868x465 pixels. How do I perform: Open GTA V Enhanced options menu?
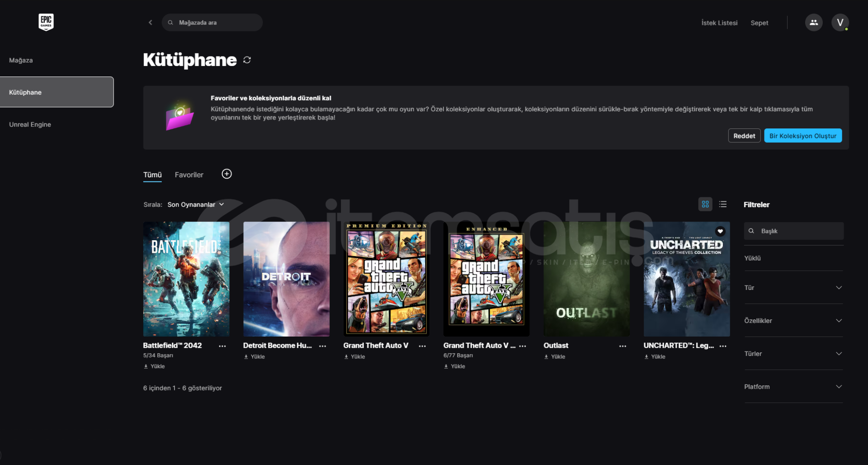[523, 346]
